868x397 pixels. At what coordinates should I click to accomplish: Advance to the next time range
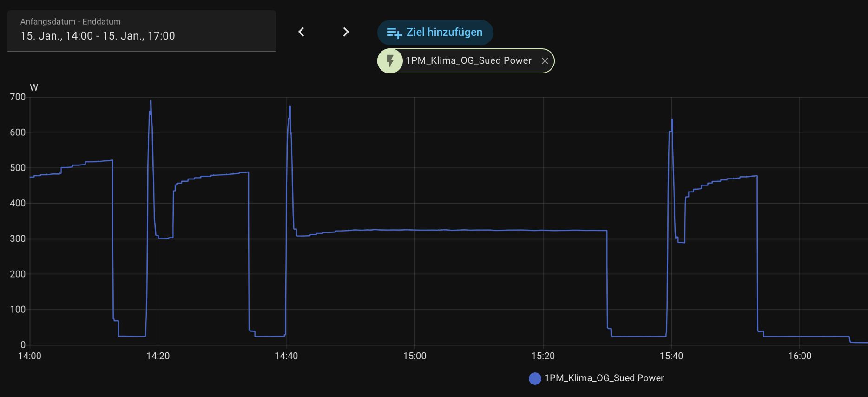[x=346, y=32]
